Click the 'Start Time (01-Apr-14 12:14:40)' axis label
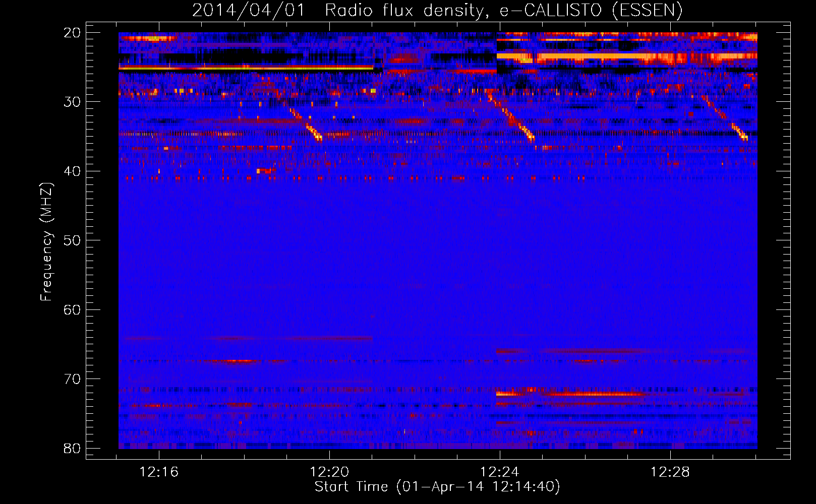 point(437,487)
